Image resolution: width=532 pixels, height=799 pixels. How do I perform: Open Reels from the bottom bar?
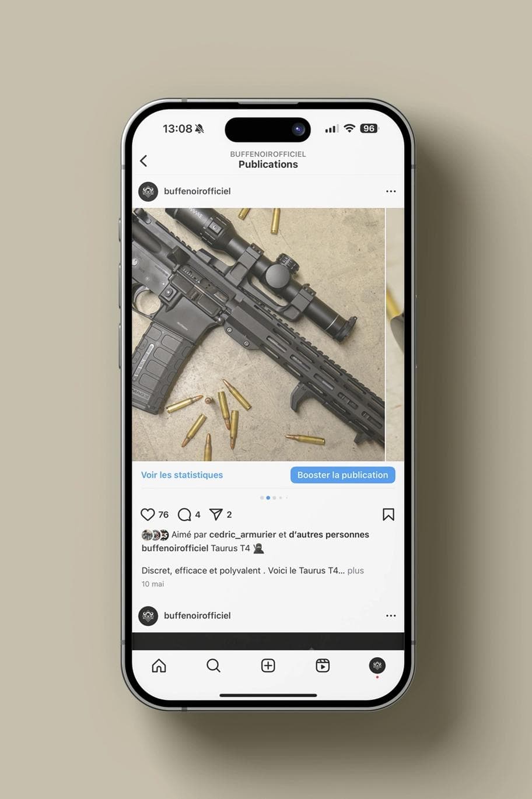pos(323,665)
